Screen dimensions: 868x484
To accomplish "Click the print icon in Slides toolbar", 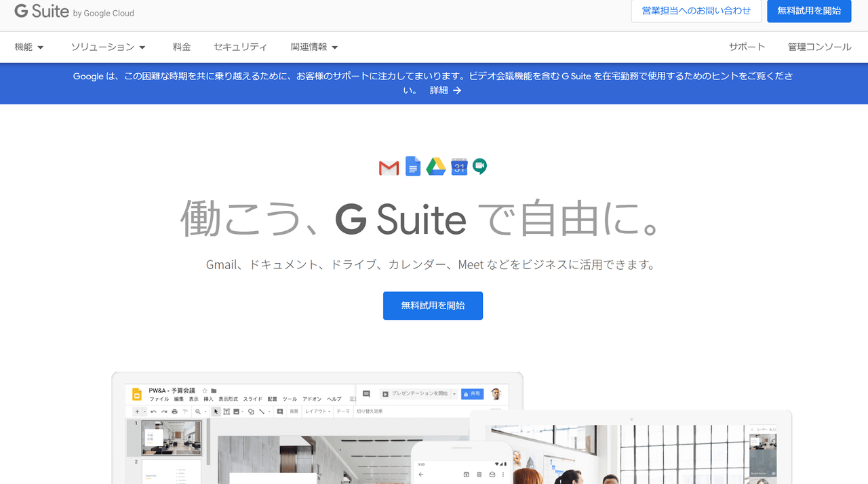I will point(174,411).
